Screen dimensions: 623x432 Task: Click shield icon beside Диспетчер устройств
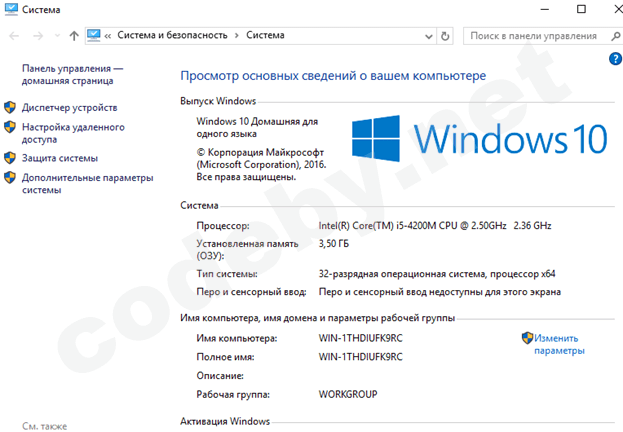10,107
